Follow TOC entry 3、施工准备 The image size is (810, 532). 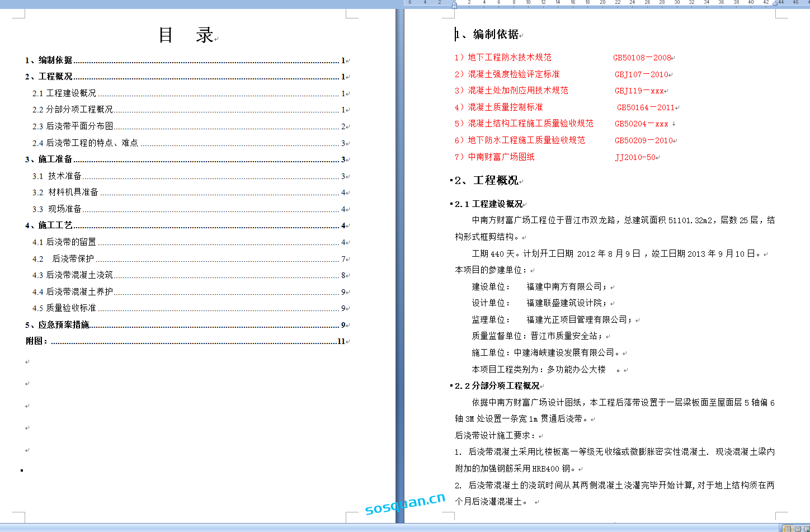[x=49, y=159]
